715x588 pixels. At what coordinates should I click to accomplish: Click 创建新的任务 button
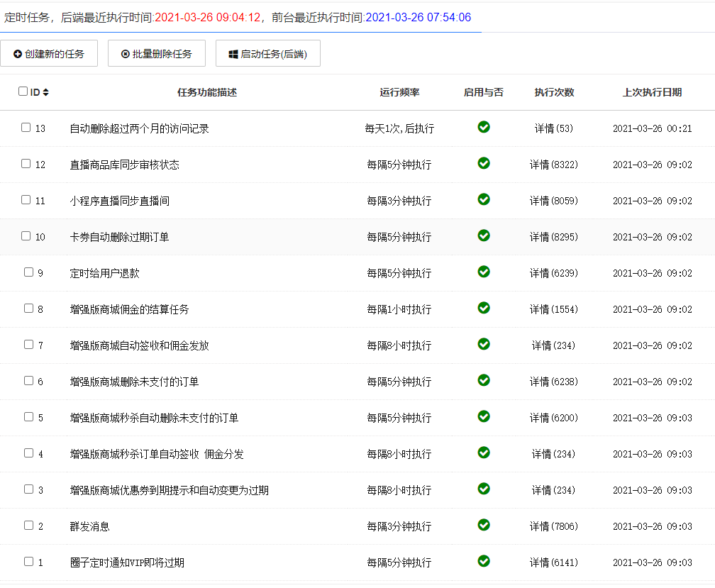pos(49,54)
